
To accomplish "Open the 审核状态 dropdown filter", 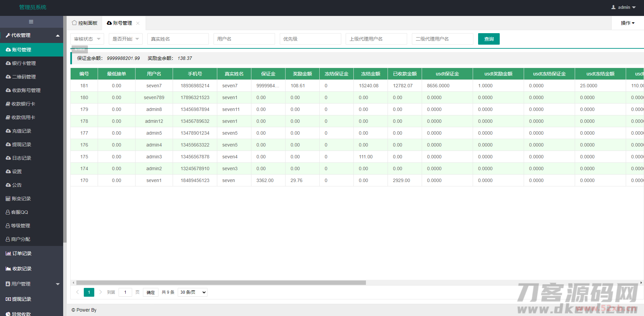I will (x=87, y=39).
